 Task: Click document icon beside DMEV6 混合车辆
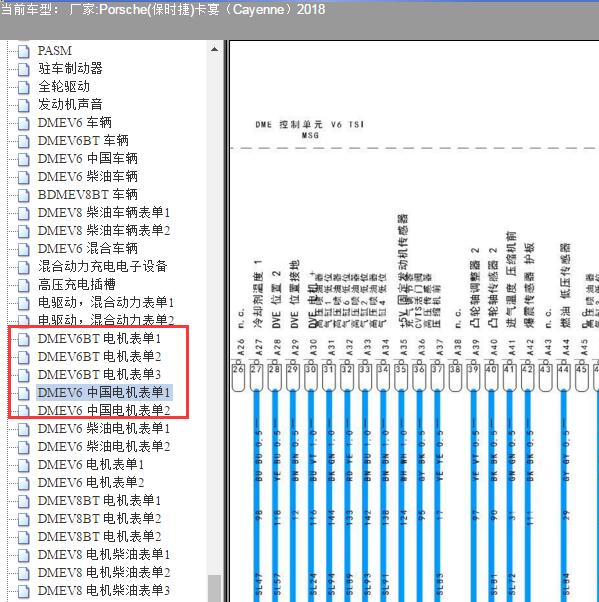(23, 249)
